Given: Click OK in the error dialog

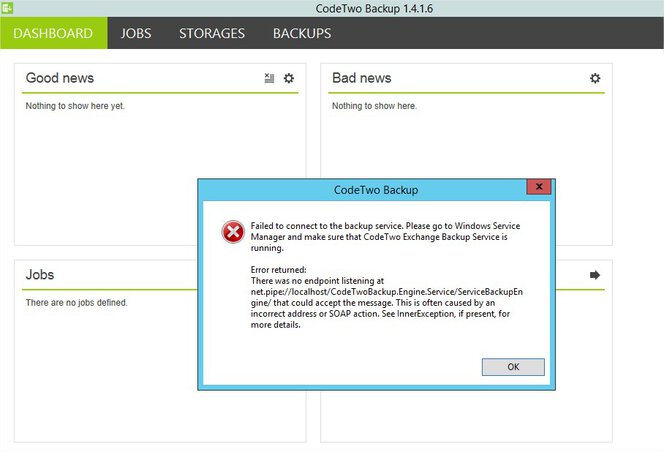Looking at the screenshot, I should tap(513, 367).
